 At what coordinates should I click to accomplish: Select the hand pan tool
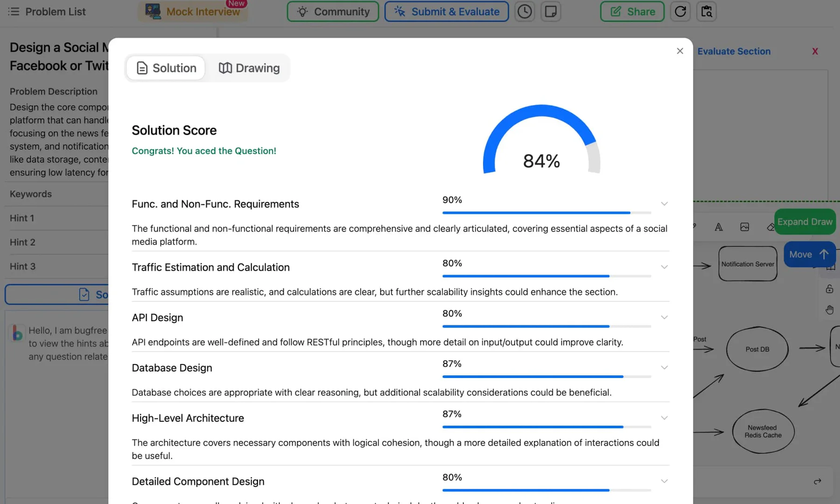829,310
